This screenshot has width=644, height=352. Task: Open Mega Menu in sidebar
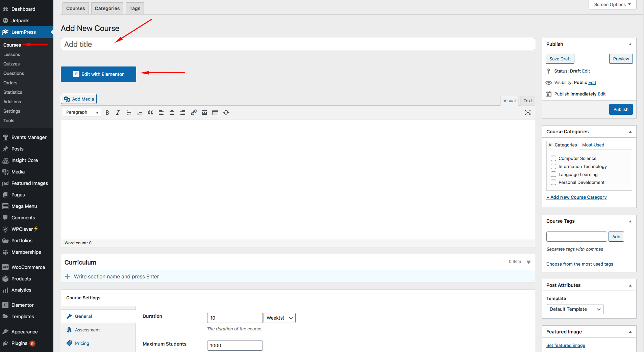click(x=27, y=206)
